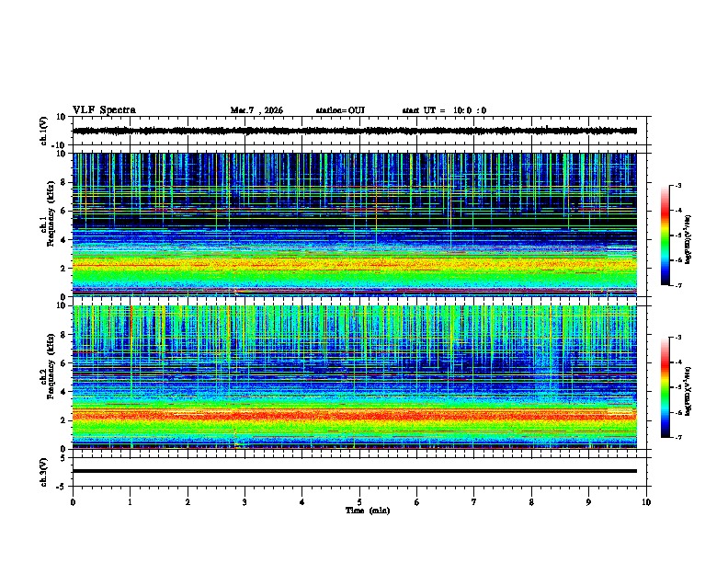This screenshot has width=728, height=563.
Task: Click time axis tick label "9"
Action: point(588,502)
